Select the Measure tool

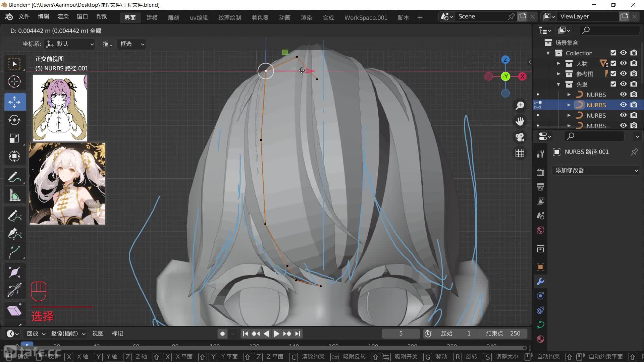pyautogui.click(x=14, y=195)
